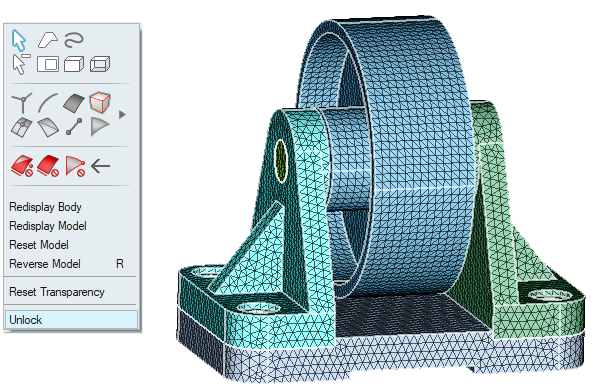Pick the solid 3D box selection

coord(74,64)
